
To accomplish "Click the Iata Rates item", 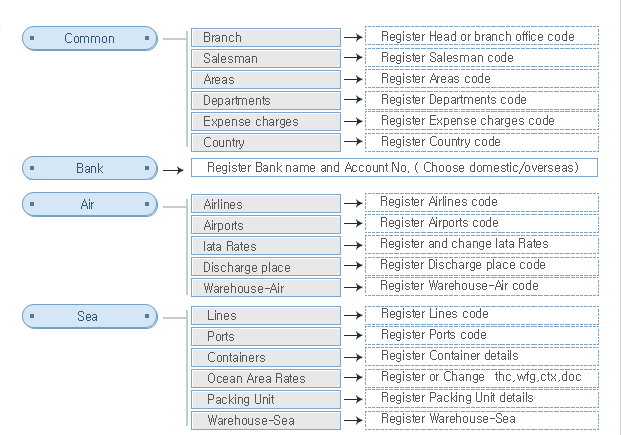I will point(265,246).
